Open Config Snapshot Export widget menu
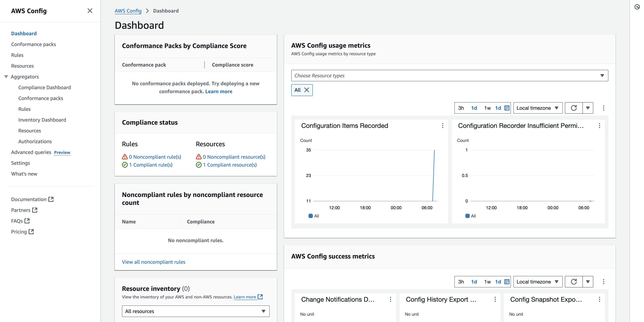This screenshot has width=644, height=322. pos(599,300)
